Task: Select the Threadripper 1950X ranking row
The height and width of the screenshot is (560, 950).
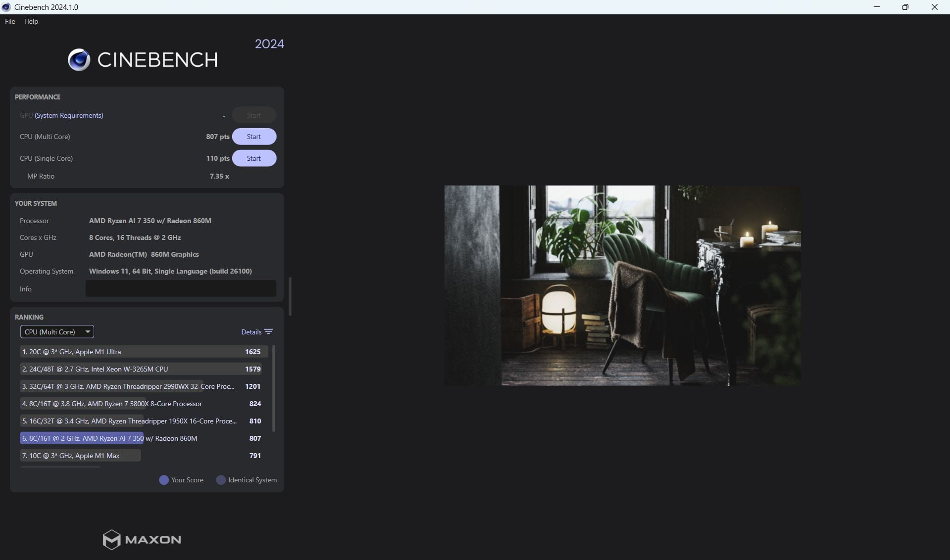Action: 144,421
